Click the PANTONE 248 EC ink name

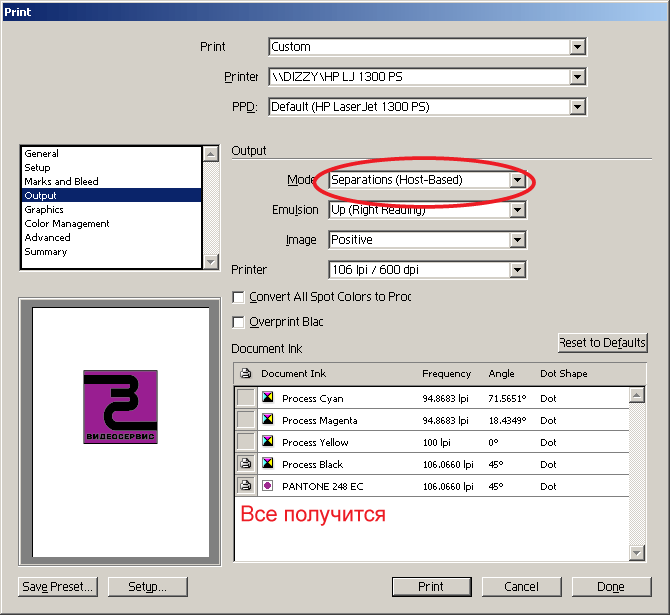point(323,486)
